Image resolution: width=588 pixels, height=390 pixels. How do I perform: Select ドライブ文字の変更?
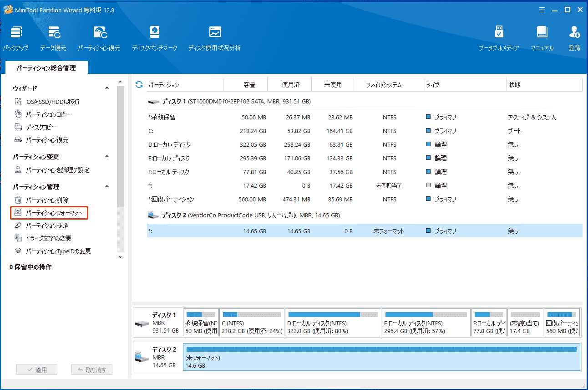click(43, 238)
